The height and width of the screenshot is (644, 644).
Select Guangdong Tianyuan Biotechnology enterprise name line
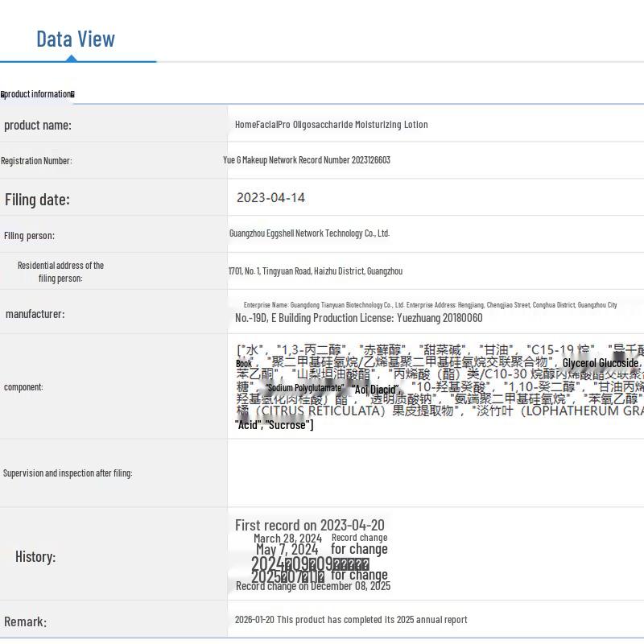(x=430, y=305)
